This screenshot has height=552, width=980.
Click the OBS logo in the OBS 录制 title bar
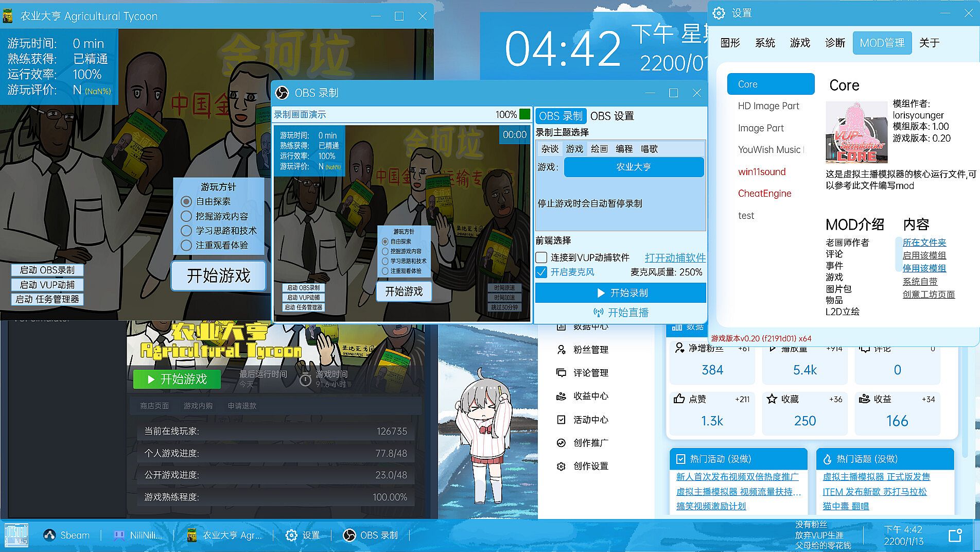(282, 93)
